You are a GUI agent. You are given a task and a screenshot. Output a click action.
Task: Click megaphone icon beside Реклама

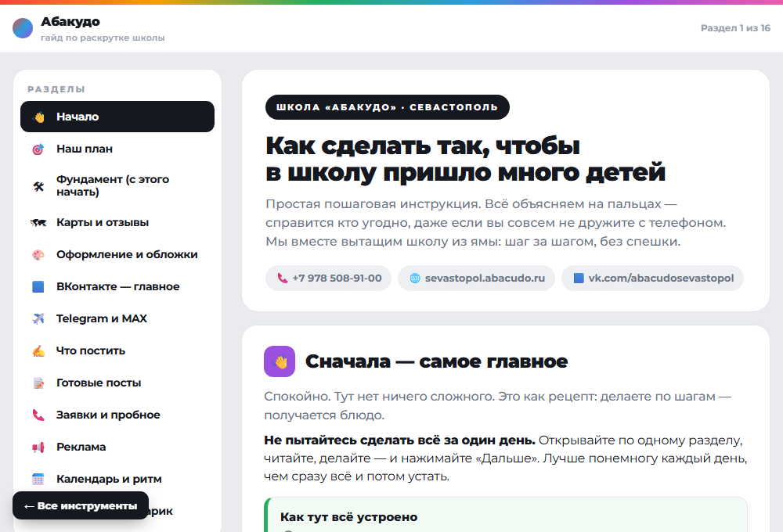click(x=38, y=448)
